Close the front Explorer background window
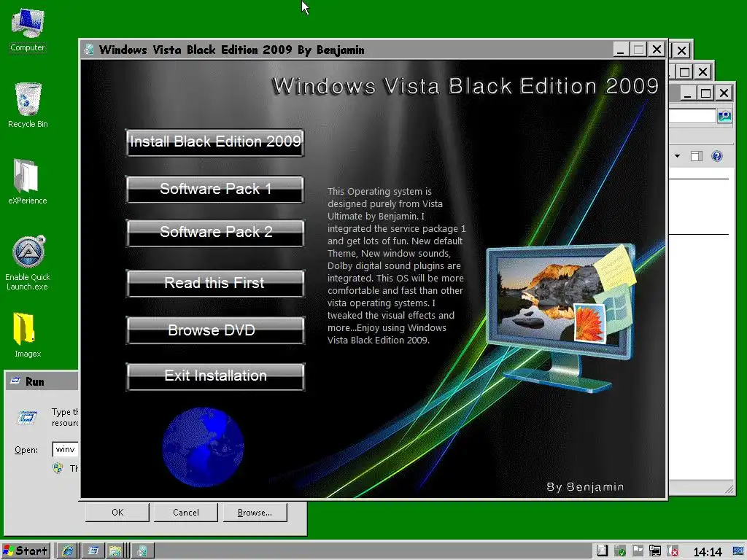The image size is (747, 560). (x=724, y=93)
